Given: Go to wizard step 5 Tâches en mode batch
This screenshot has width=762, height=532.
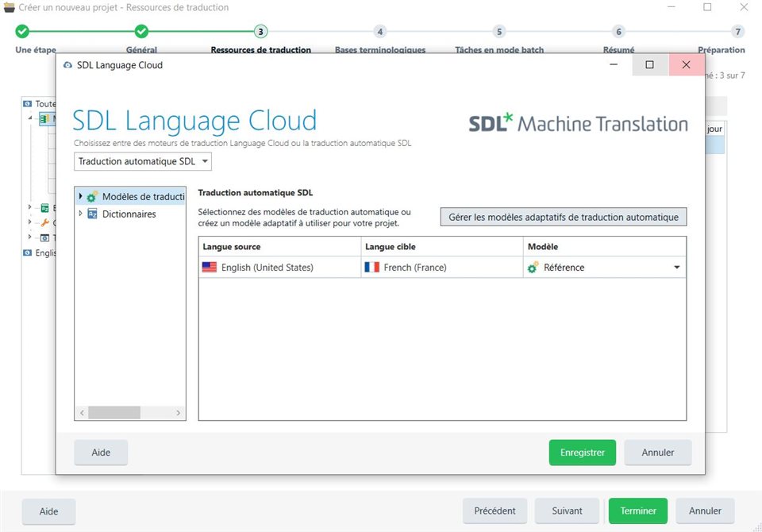Looking at the screenshot, I should [x=499, y=32].
